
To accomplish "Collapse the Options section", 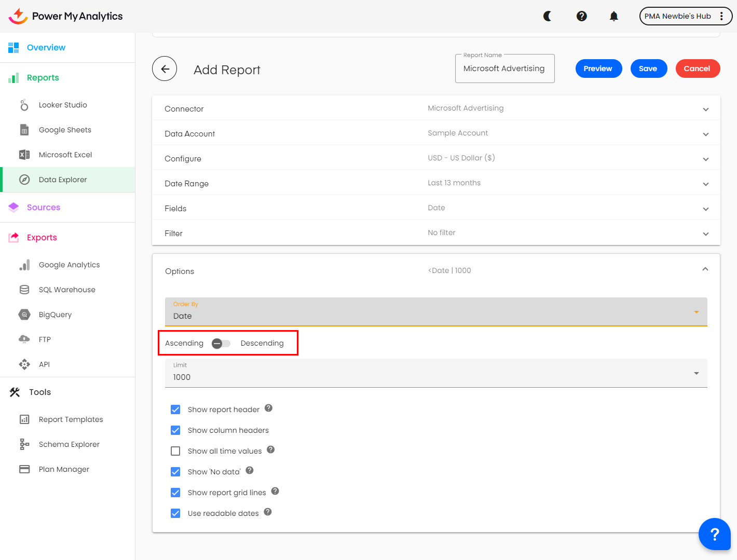I will tap(705, 269).
